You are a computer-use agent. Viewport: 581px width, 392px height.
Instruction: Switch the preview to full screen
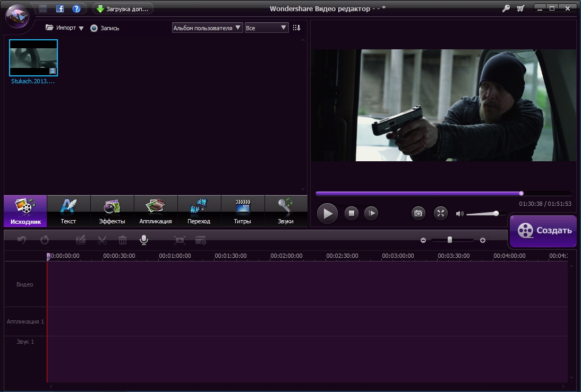click(440, 213)
